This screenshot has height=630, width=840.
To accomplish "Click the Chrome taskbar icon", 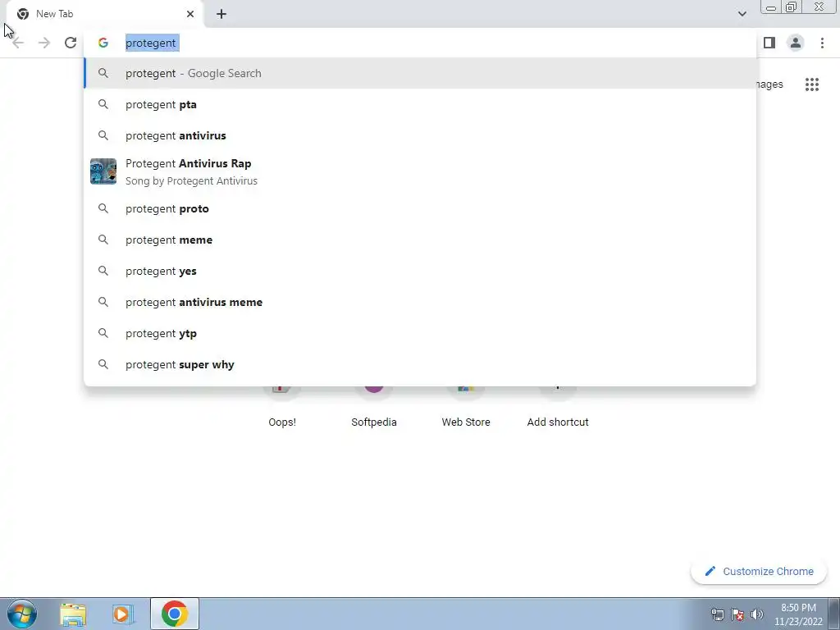I will [x=174, y=614].
